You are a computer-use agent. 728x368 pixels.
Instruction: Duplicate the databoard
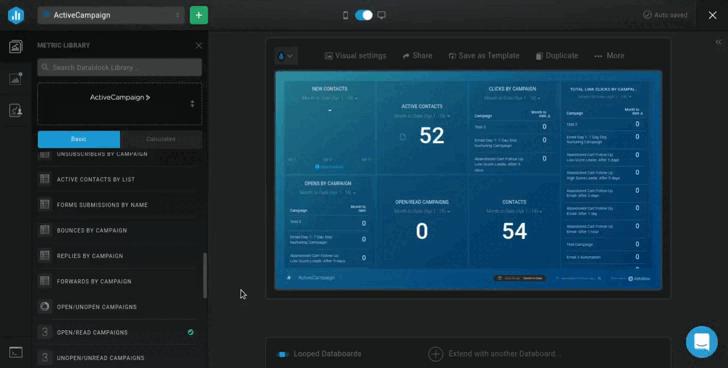coord(557,56)
